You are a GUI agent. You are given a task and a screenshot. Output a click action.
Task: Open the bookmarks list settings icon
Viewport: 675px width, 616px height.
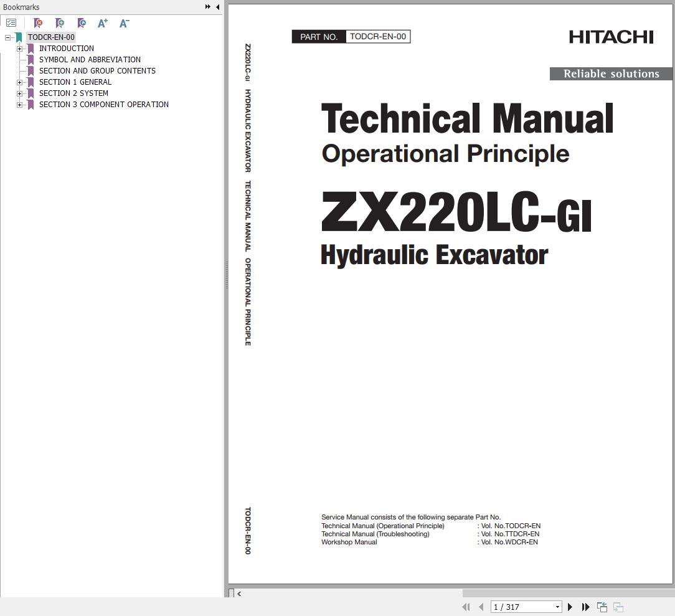tap(11, 22)
